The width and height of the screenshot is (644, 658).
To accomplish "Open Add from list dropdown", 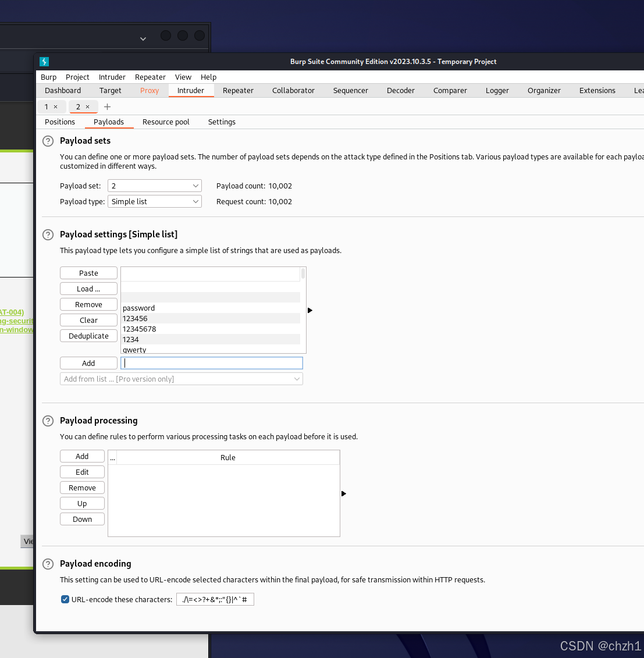I will 182,379.
